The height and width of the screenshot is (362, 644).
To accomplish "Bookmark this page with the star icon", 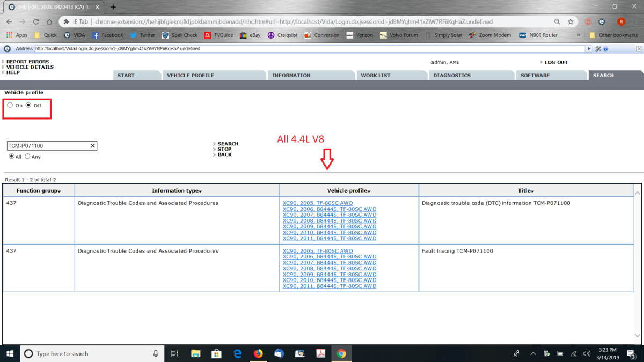I will (x=570, y=22).
